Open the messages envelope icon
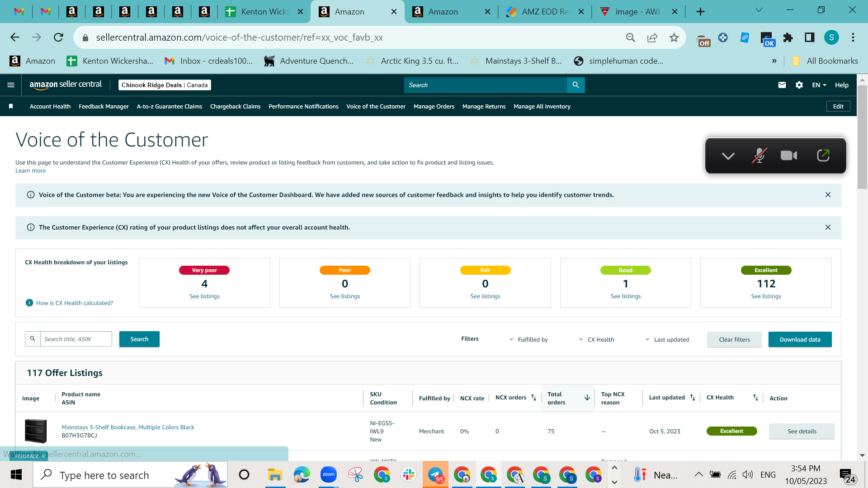 [782, 85]
